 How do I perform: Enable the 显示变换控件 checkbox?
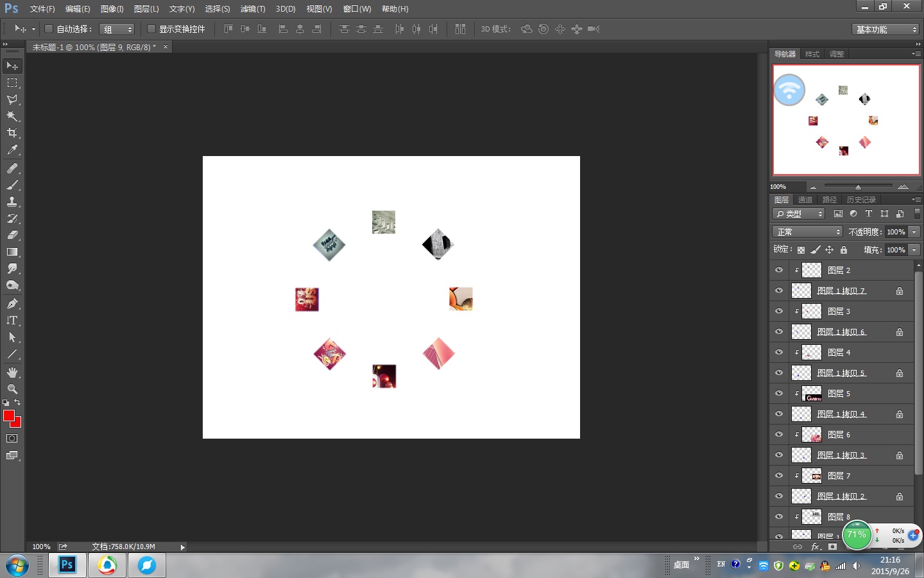click(x=151, y=29)
